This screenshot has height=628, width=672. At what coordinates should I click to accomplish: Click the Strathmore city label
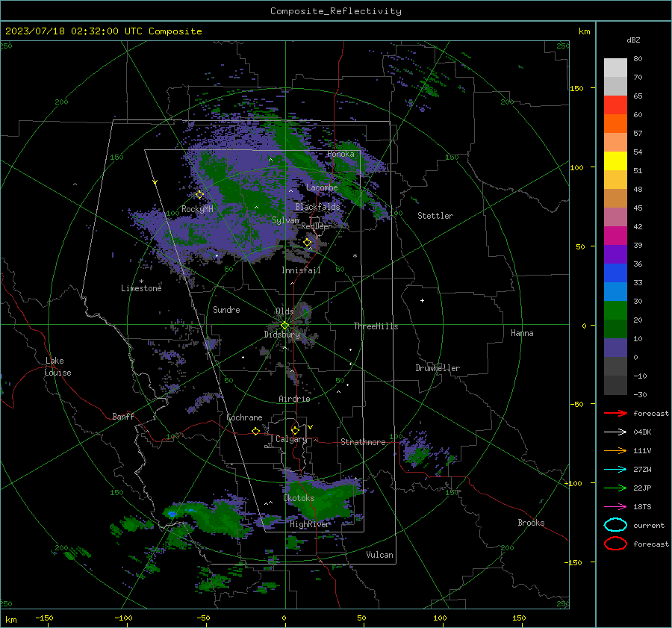coord(363,442)
